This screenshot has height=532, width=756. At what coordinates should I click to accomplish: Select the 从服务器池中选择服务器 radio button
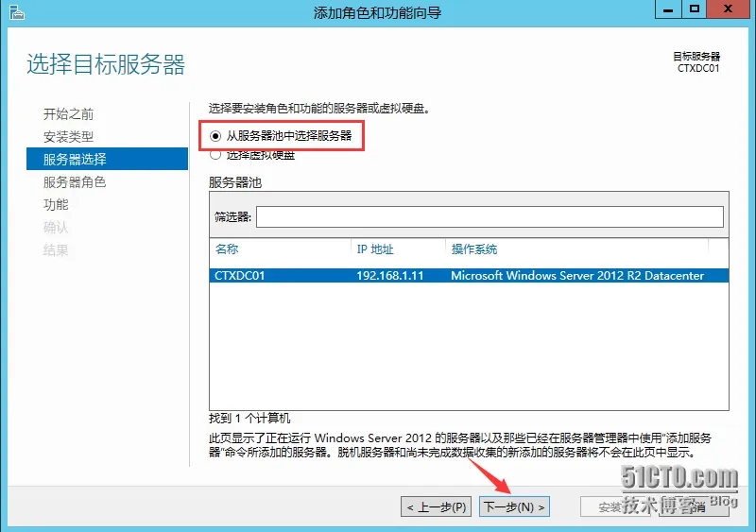pyautogui.click(x=215, y=136)
